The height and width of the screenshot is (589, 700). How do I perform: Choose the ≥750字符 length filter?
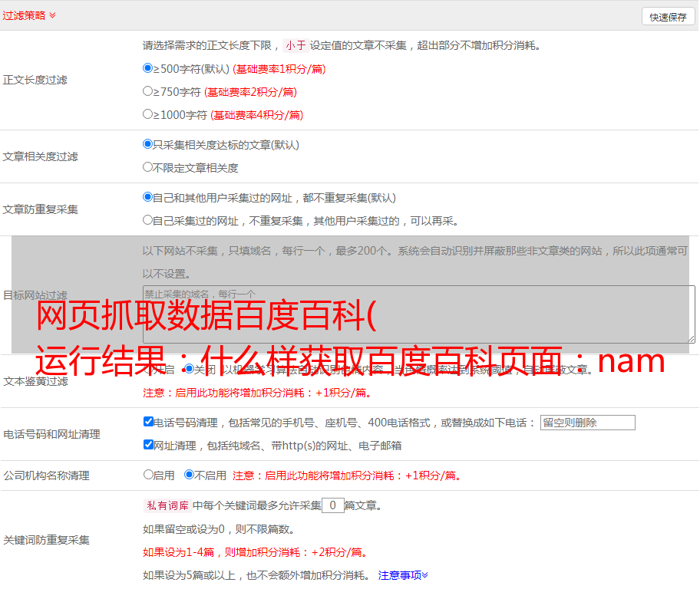click(148, 91)
